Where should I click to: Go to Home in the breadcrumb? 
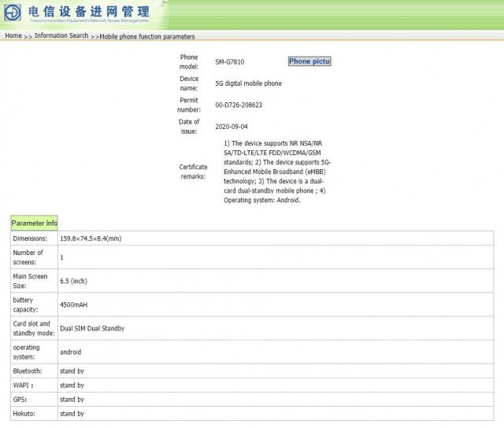13,36
